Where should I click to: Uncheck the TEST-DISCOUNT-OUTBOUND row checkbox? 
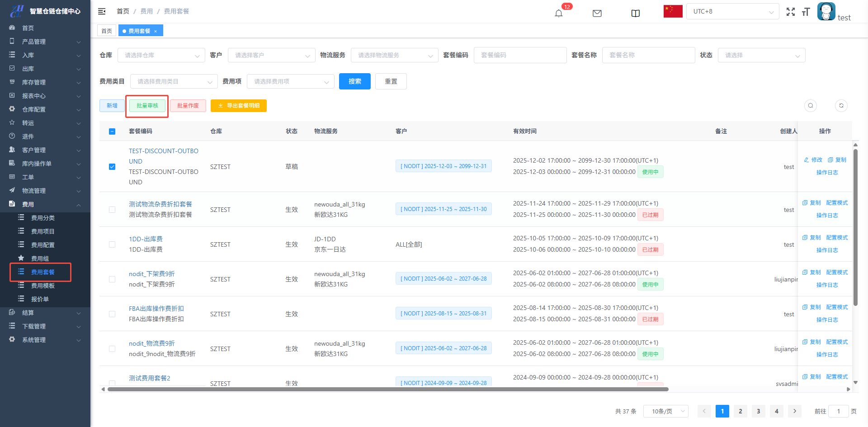(x=112, y=167)
